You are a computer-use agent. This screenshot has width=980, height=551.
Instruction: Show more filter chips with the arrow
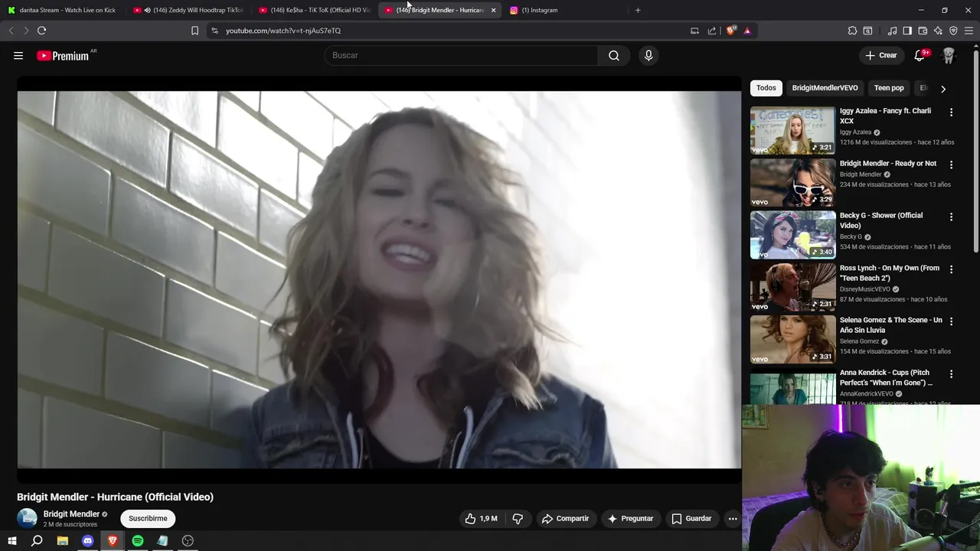[943, 89]
